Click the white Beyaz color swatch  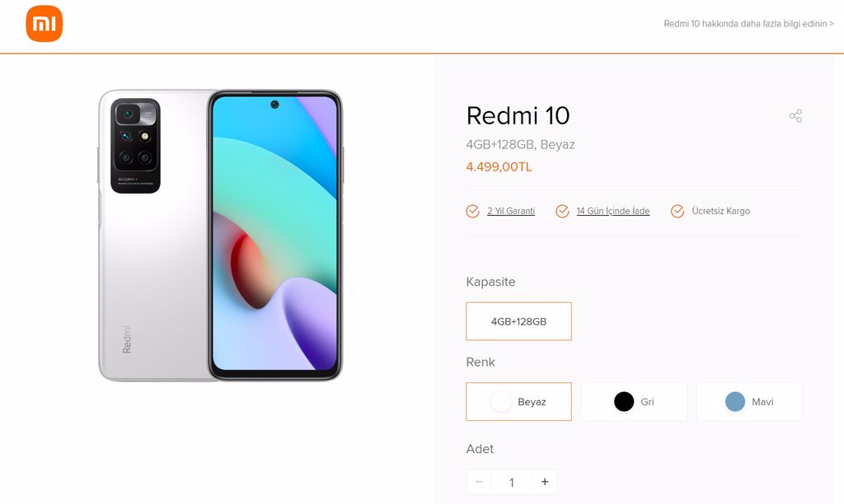pos(501,401)
